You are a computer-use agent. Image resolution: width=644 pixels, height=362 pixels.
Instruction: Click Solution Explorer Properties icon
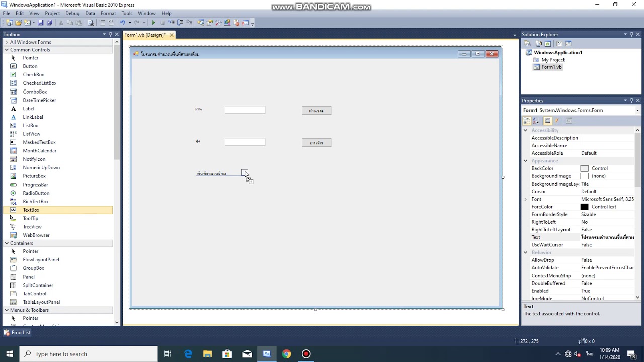(527, 44)
